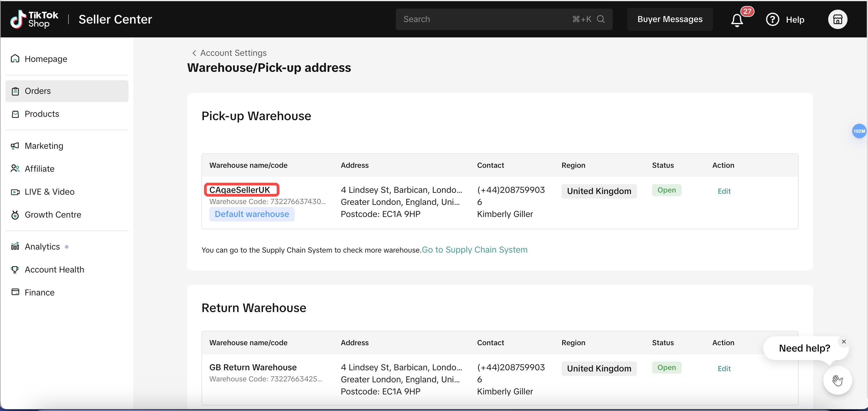
Task: Edit the CAqaeSellerUK pick-up warehouse
Action: [724, 191]
